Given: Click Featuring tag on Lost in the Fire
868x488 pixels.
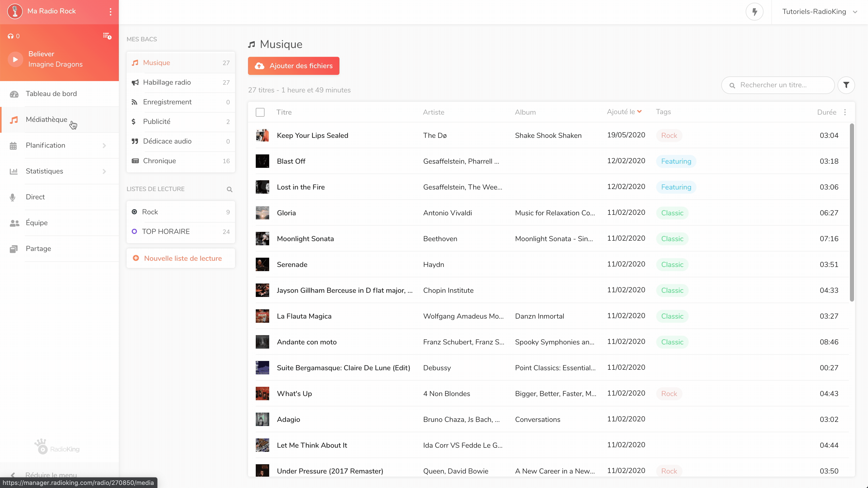Looking at the screenshot, I should (x=676, y=187).
